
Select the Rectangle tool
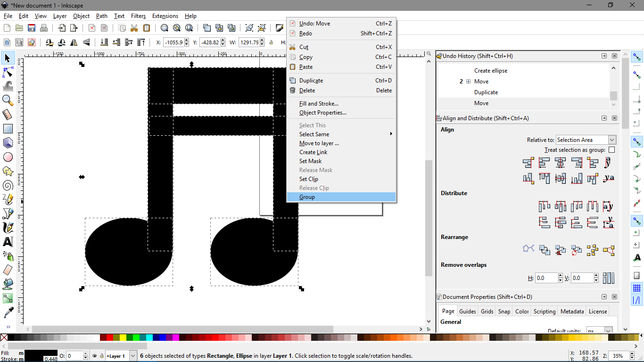point(8,128)
